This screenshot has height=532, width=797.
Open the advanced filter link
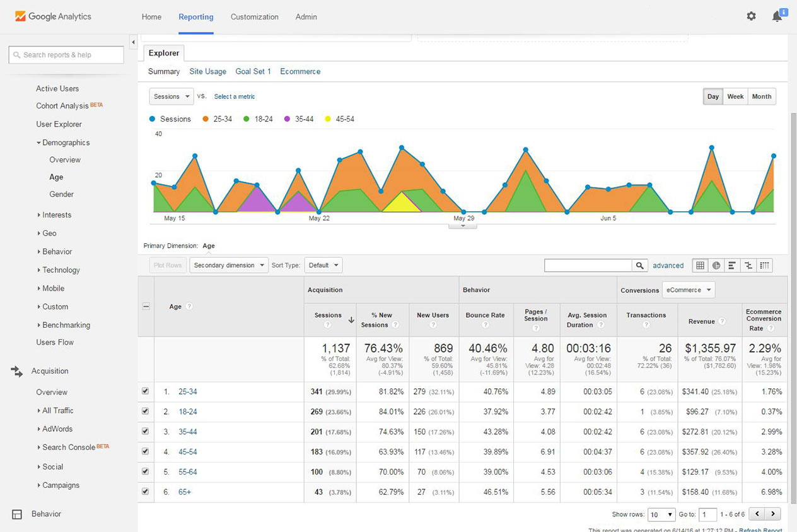coord(668,266)
